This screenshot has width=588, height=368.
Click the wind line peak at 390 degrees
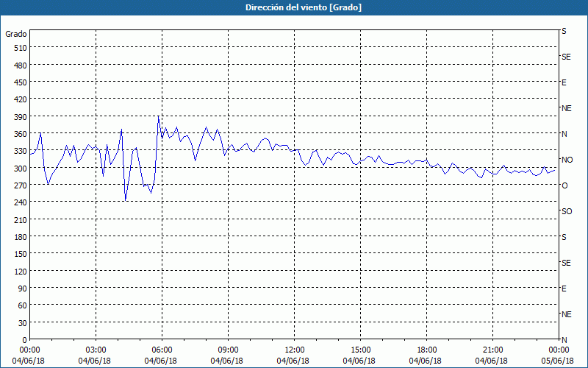coord(159,116)
